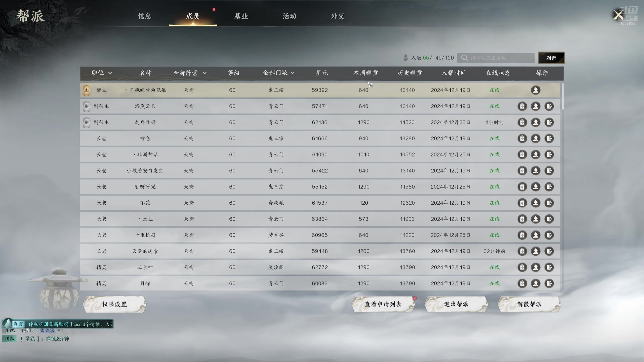This screenshot has height=362, width=644.
Task: Open the profile icon for 帮主 row
Action: tap(536, 90)
